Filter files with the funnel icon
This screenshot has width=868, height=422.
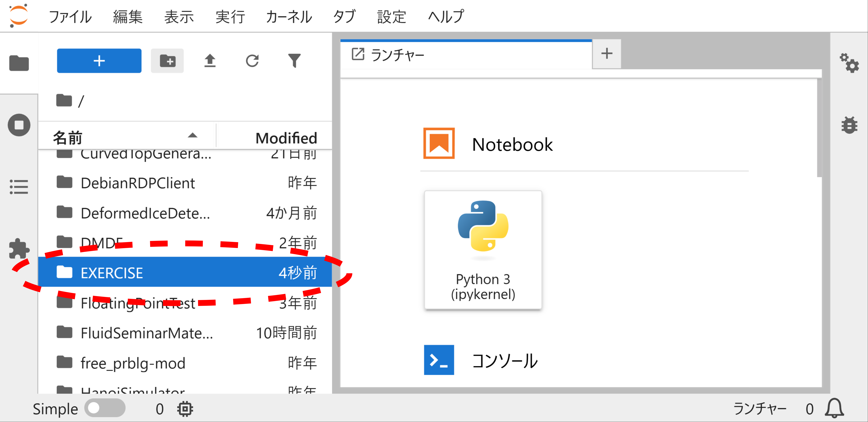coord(294,61)
